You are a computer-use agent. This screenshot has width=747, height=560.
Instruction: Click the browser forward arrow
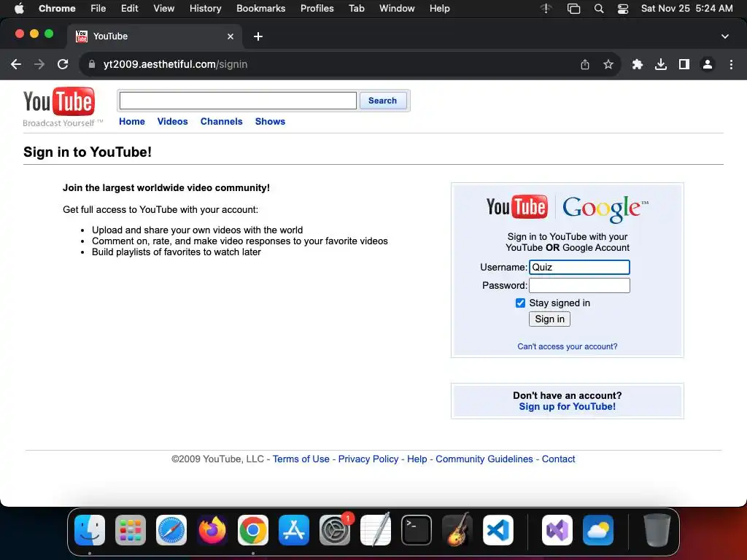coord(39,64)
